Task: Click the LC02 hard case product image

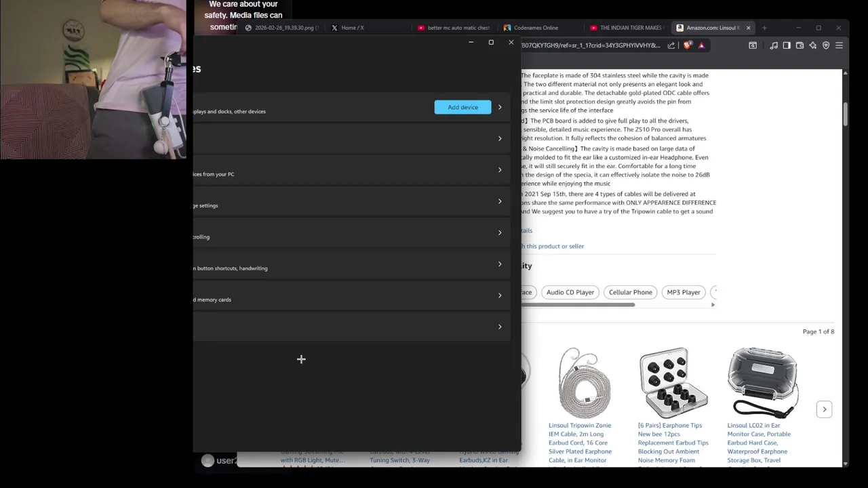Action: (763, 382)
